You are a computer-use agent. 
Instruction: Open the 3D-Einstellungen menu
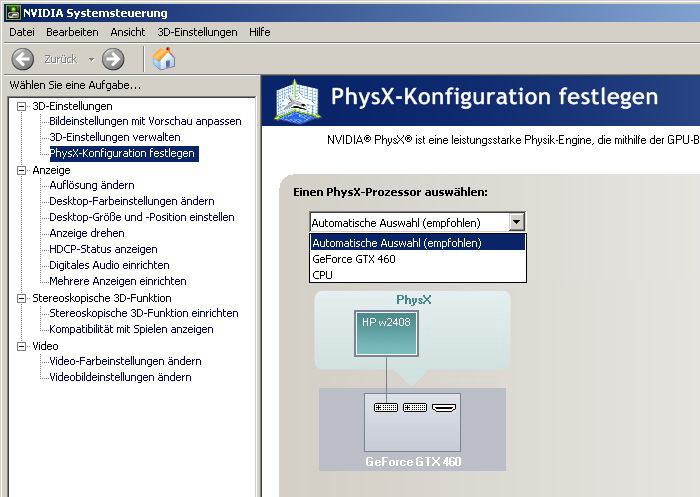pos(197,32)
